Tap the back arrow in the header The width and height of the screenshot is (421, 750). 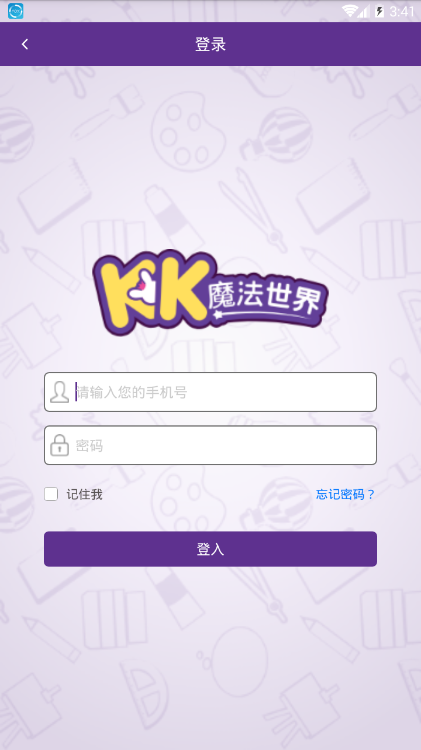pyautogui.click(x=25, y=44)
